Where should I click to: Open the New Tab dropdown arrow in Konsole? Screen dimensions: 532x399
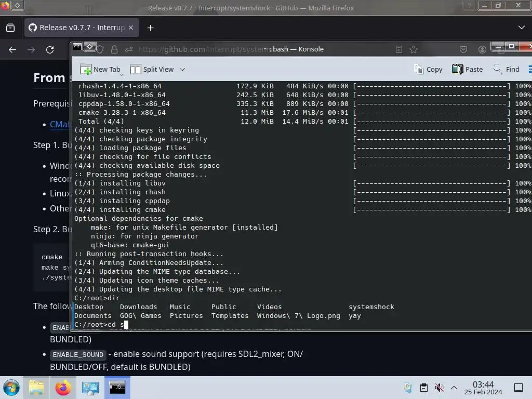coord(122,74)
